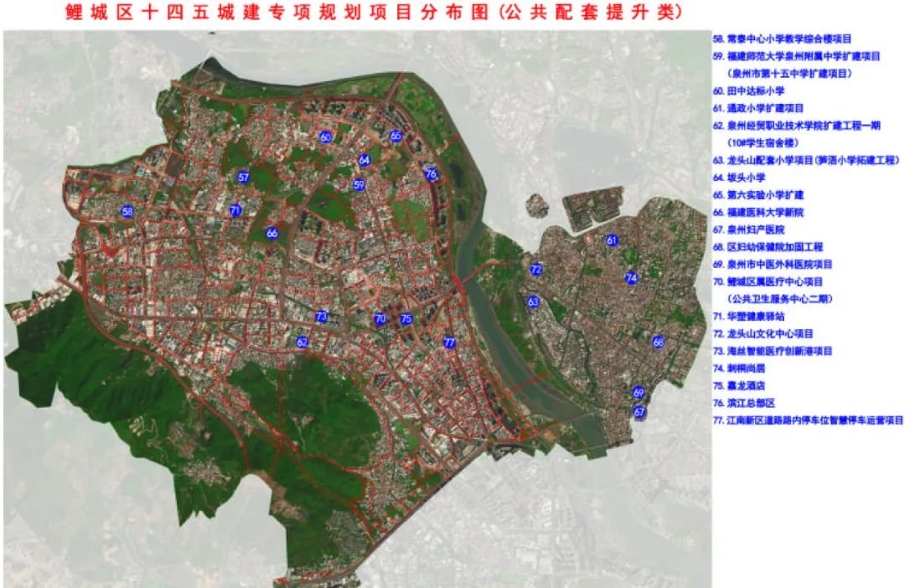
Task: Click map marker number 73
Action: click(321, 317)
